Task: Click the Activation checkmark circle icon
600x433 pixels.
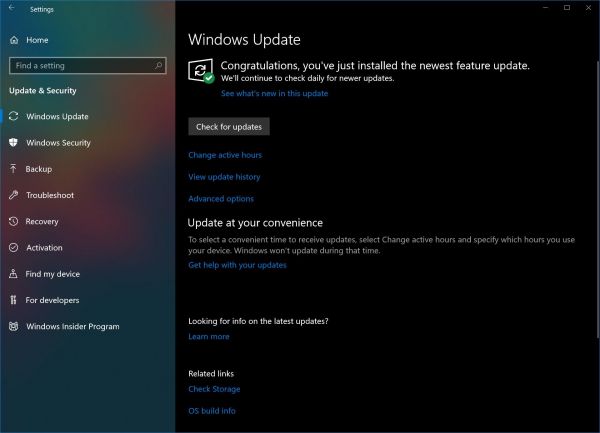Action: 13,248
